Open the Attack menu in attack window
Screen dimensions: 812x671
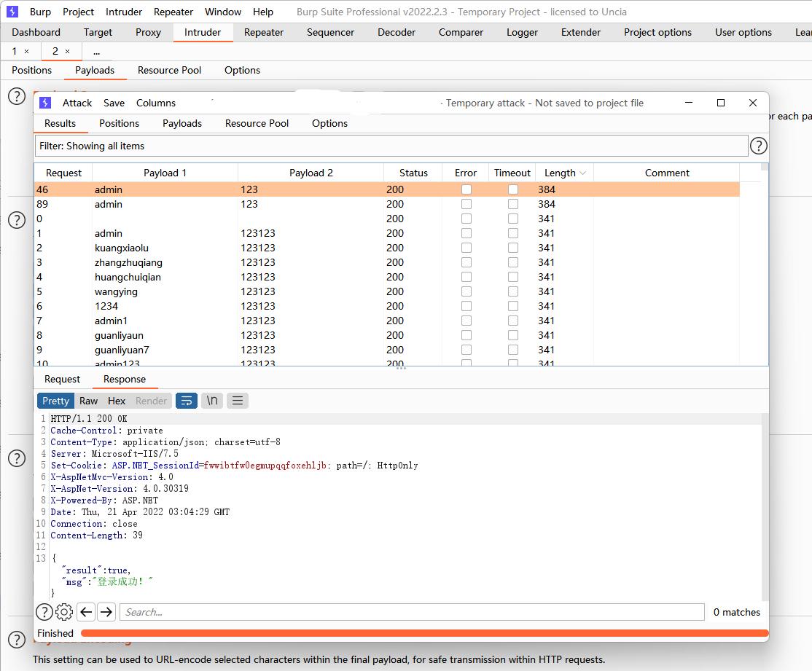(77, 103)
